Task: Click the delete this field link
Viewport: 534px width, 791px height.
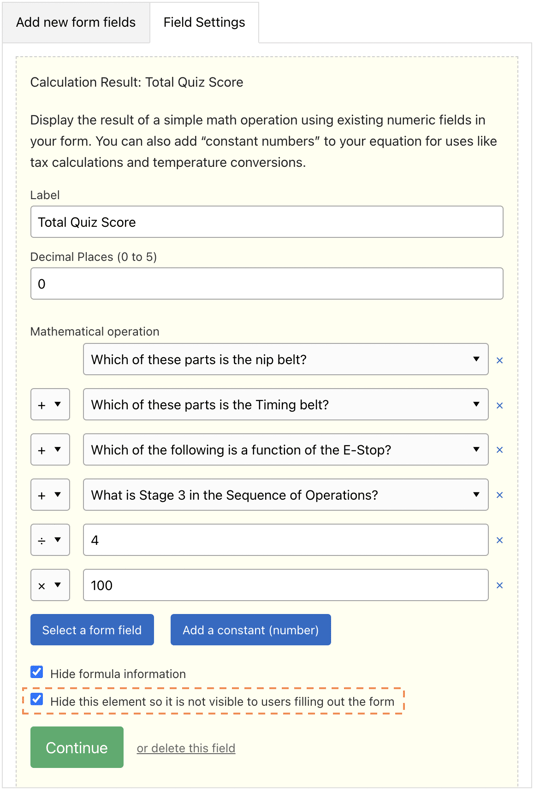Action: [186, 748]
